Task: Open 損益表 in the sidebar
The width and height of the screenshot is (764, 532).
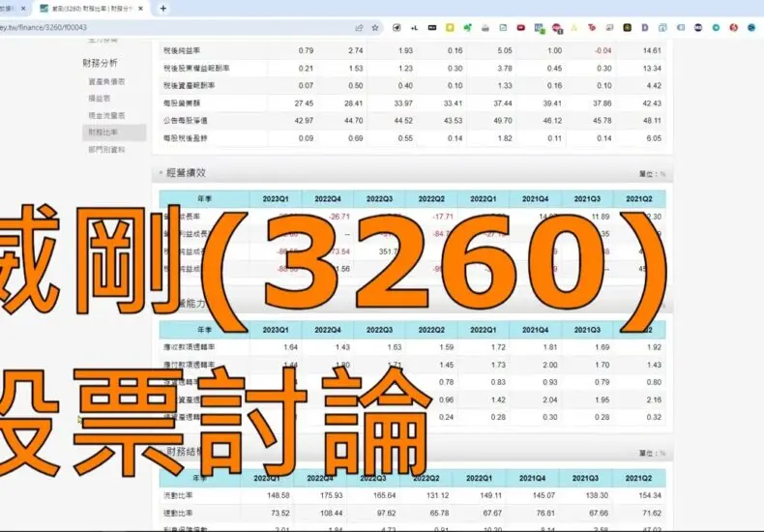Action: [99, 98]
